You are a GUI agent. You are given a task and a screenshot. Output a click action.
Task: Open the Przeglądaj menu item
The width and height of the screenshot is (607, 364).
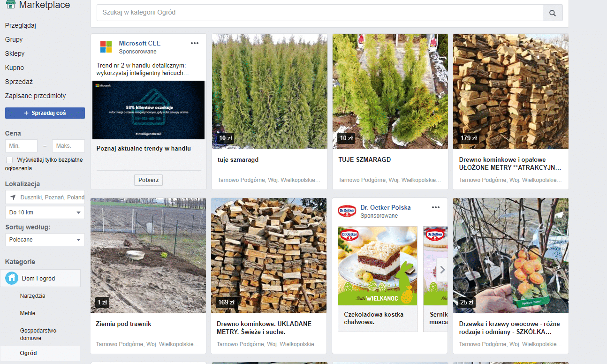click(21, 25)
